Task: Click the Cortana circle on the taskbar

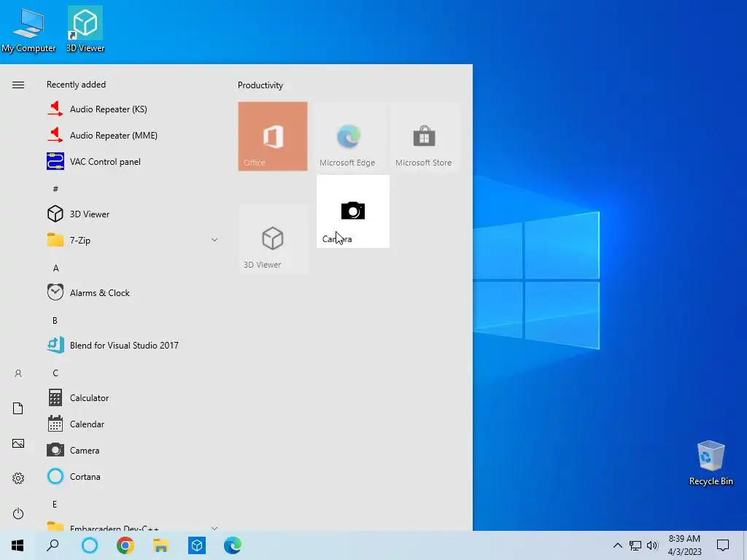Action: coord(90,545)
